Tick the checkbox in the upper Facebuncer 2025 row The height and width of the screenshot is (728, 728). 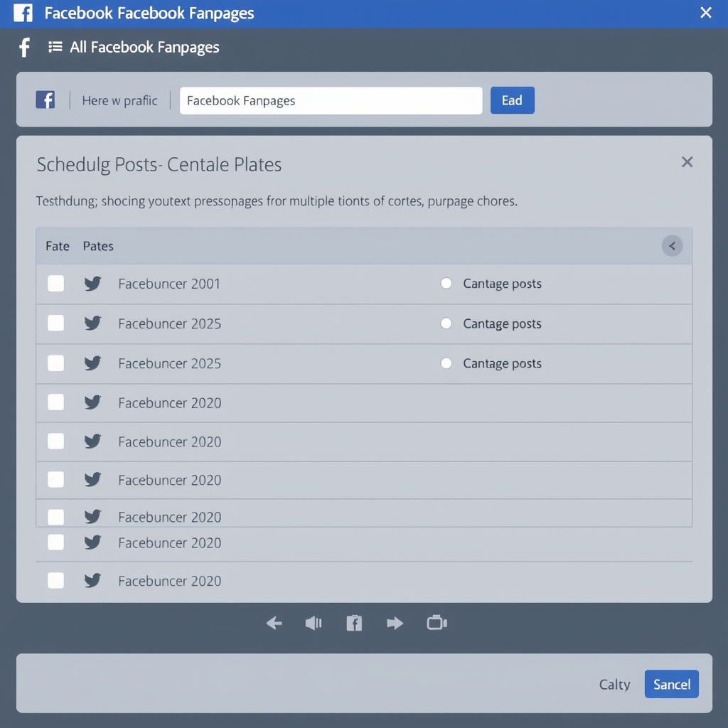(55, 323)
